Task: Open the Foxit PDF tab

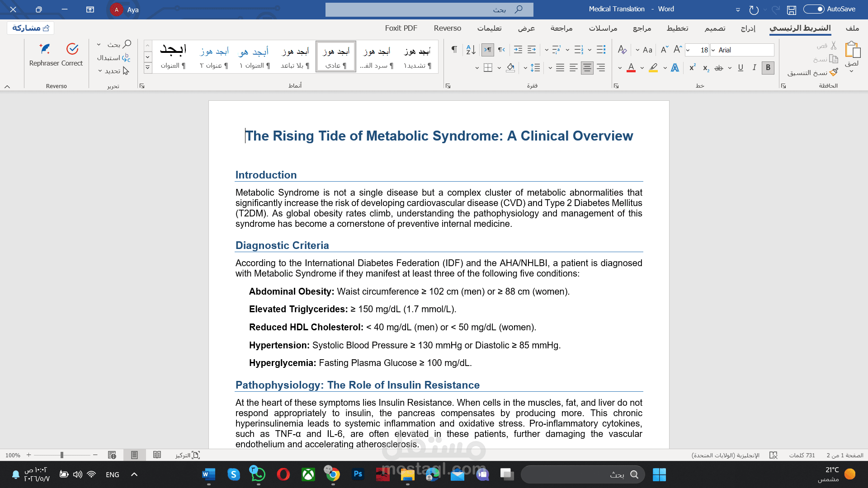Action: (401, 28)
